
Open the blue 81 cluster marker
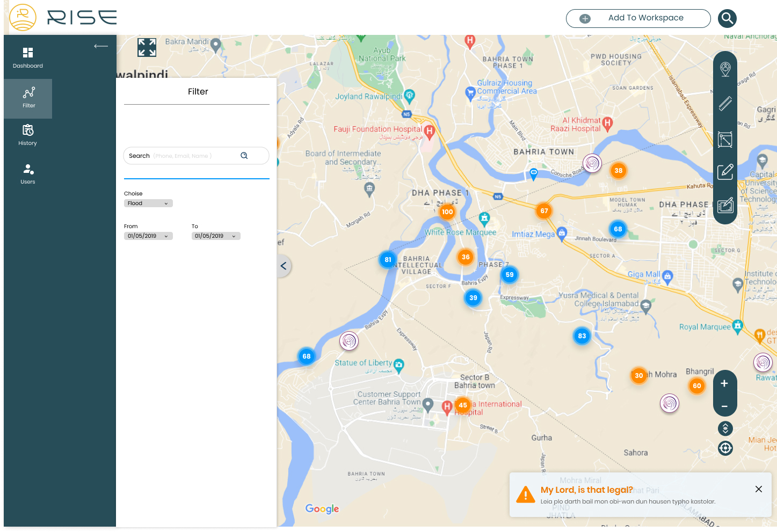[388, 260]
